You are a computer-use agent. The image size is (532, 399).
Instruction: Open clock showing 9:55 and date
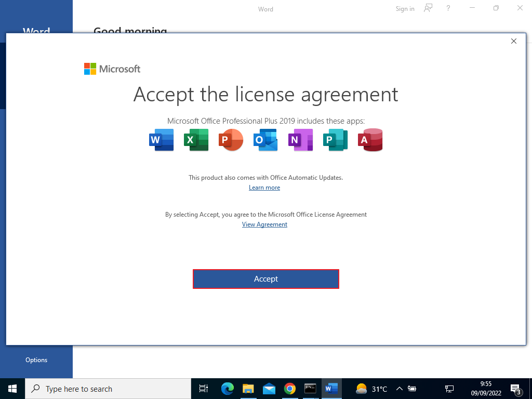point(486,389)
